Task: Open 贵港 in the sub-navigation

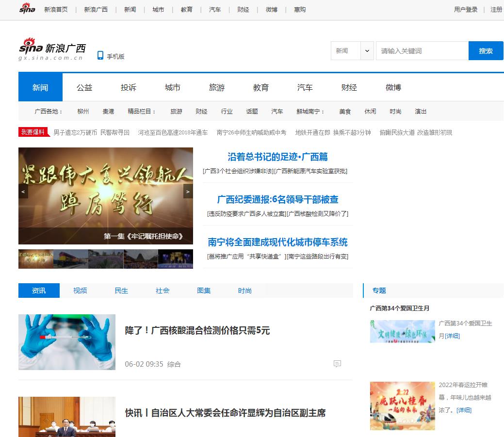Action: (x=108, y=111)
